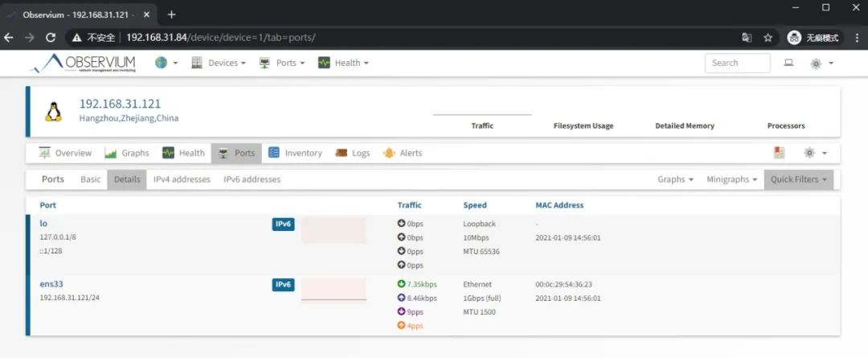The height and width of the screenshot is (358, 868).
Task: Open the top-right settings gear
Action: [816, 64]
